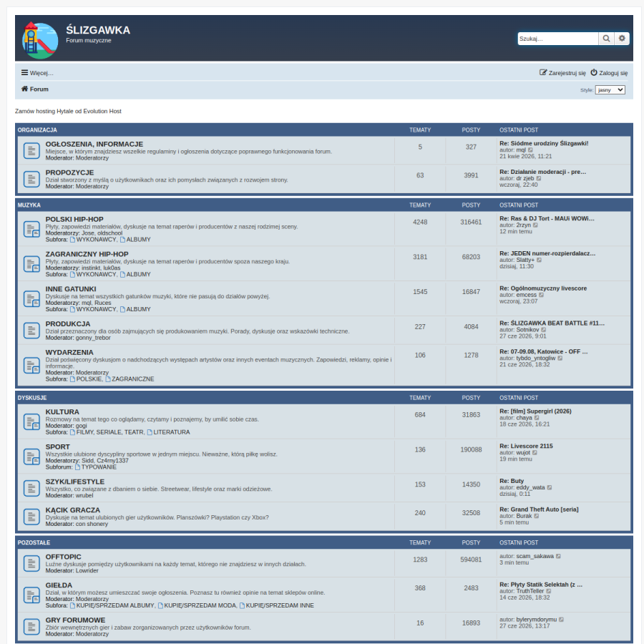View latest post icon next to Burak
Screen dimensions: 644x644
(537, 516)
